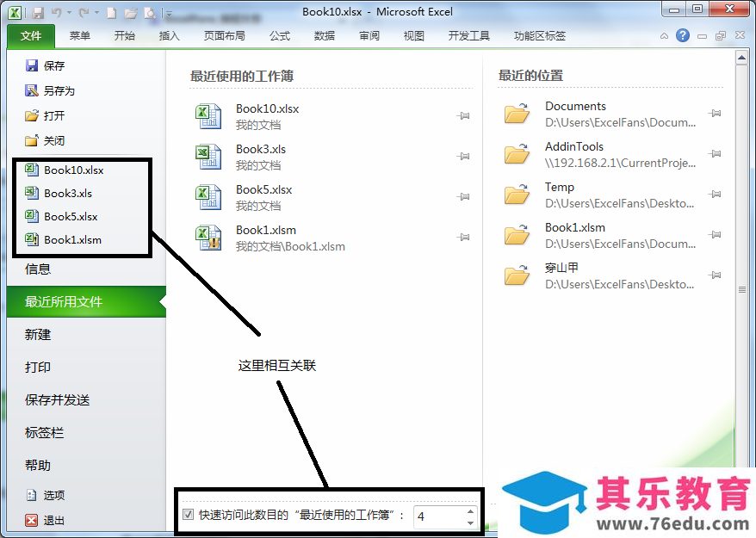
Task: Open Book1.xlsm from left quick list
Action: point(63,239)
